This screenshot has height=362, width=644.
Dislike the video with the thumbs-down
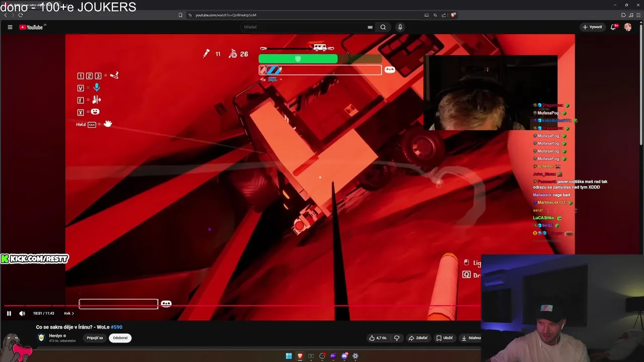397,338
